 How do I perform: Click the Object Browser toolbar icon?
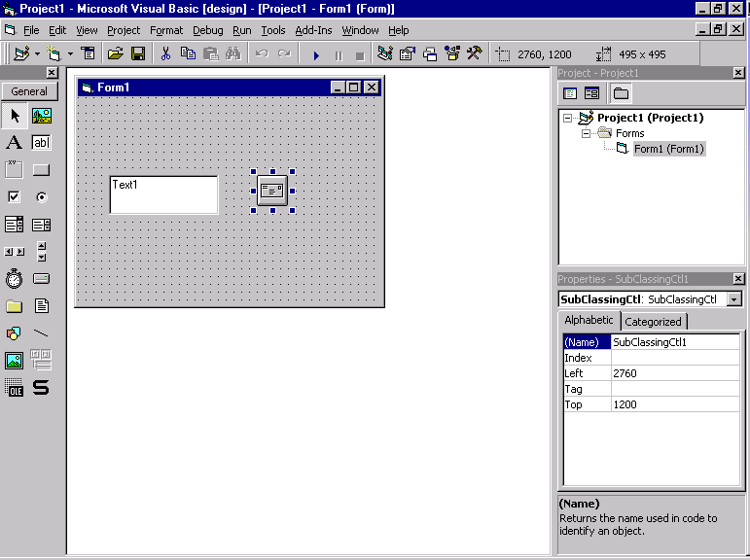(x=452, y=53)
